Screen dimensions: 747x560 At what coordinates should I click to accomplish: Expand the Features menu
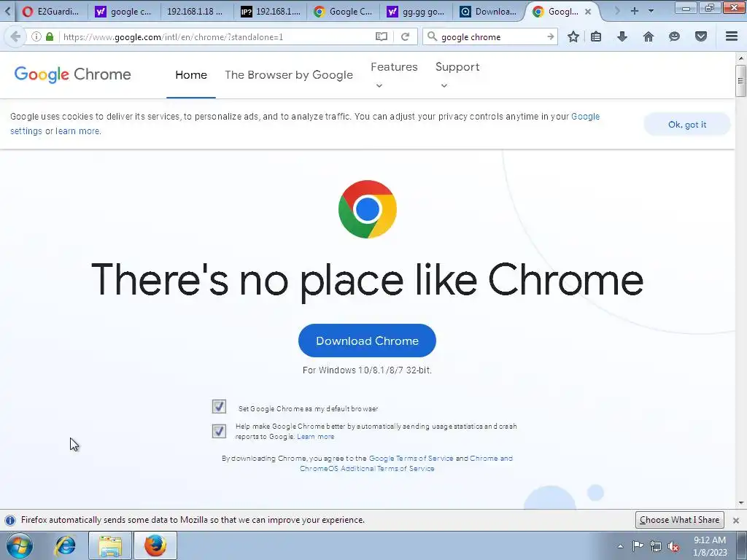394,74
